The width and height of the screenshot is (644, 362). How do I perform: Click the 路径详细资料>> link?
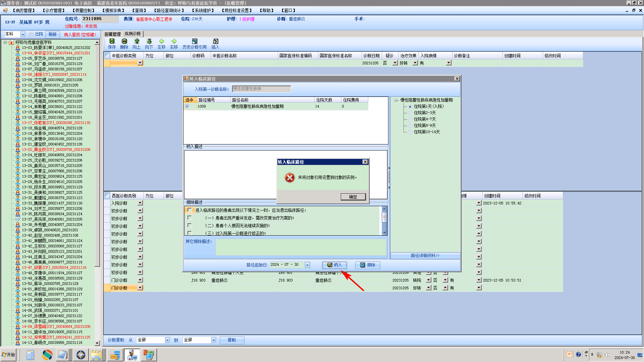pyautogui.click(x=425, y=255)
